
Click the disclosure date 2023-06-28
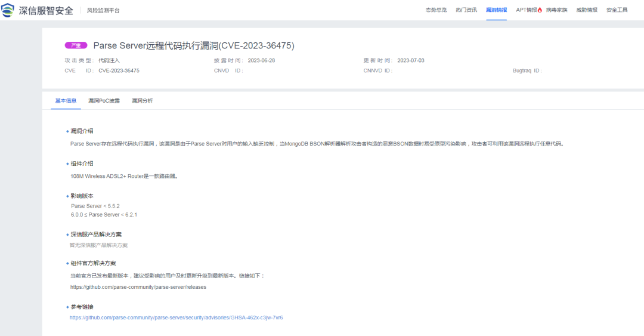[261, 60]
